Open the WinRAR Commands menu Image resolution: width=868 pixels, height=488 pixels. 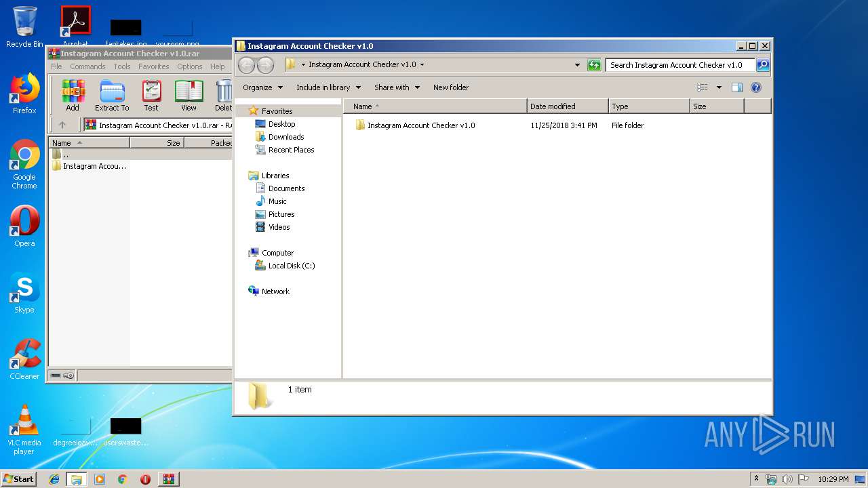tap(87, 66)
